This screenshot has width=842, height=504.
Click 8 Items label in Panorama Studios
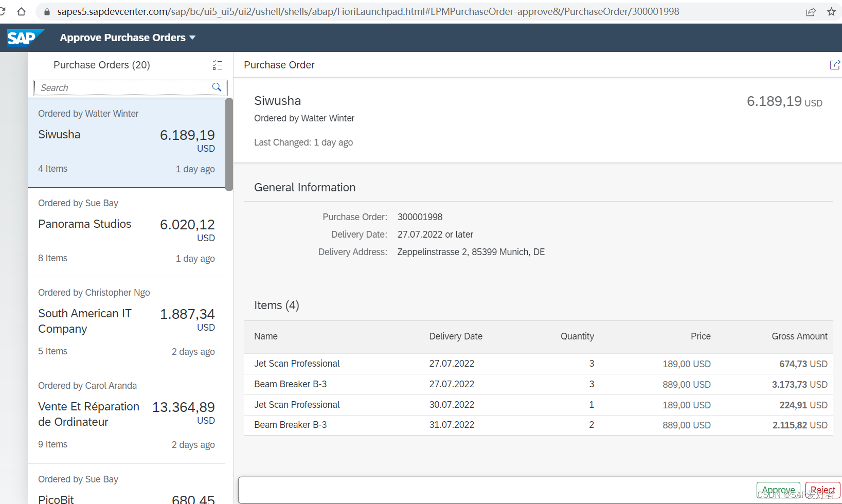tap(52, 258)
